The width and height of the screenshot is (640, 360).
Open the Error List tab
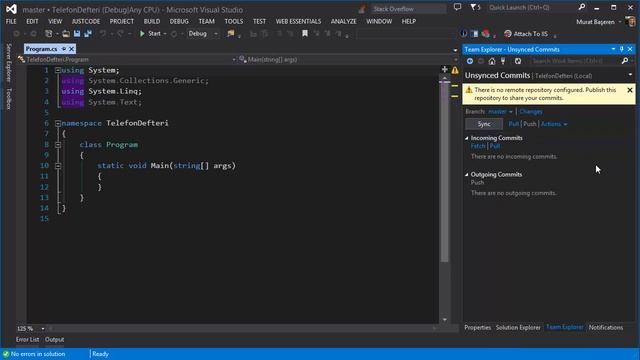pyautogui.click(x=27, y=340)
